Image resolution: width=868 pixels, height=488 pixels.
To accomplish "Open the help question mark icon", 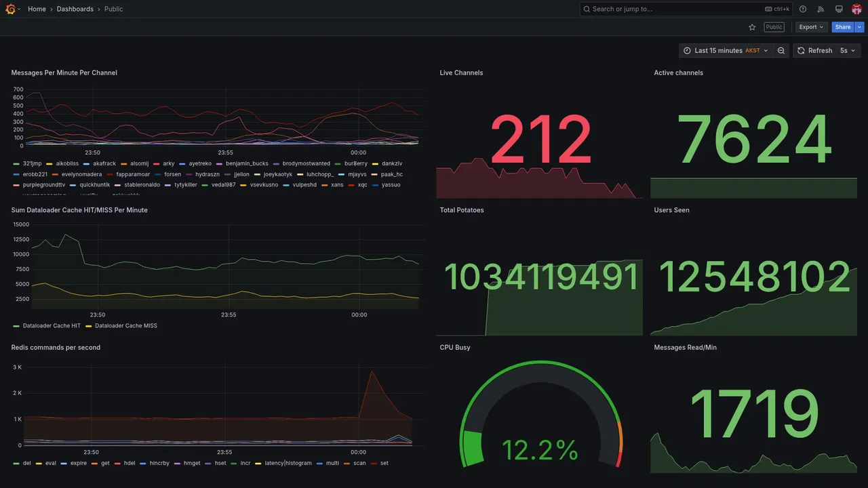I will (x=803, y=9).
